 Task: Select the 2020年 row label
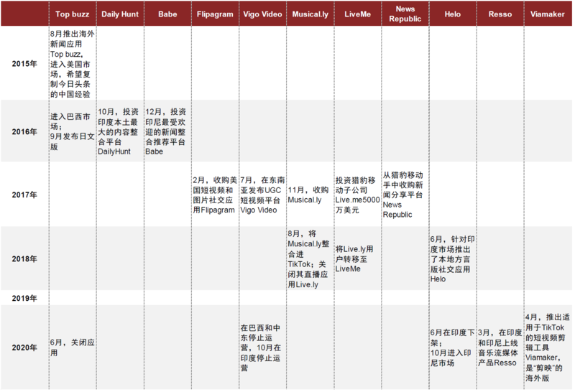click(x=24, y=347)
